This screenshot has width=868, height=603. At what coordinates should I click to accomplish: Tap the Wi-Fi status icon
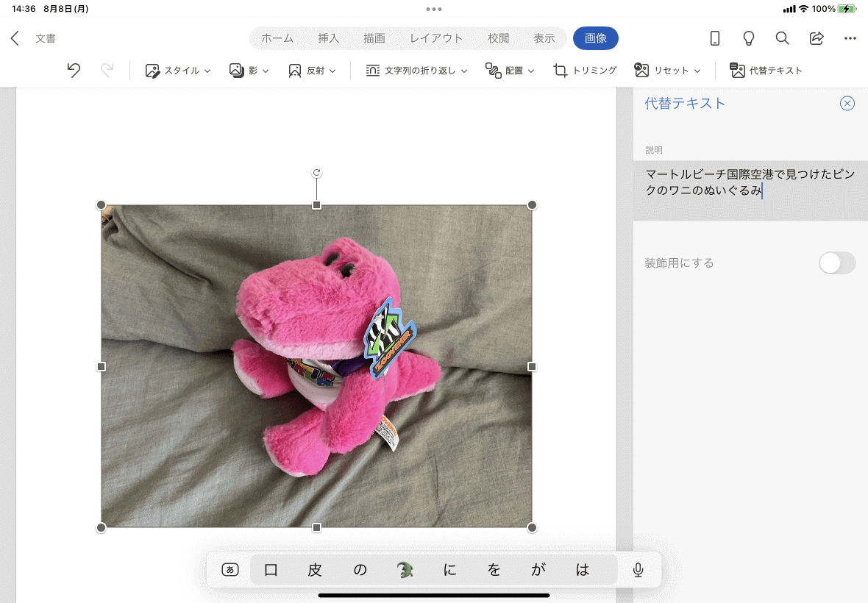(x=803, y=9)
